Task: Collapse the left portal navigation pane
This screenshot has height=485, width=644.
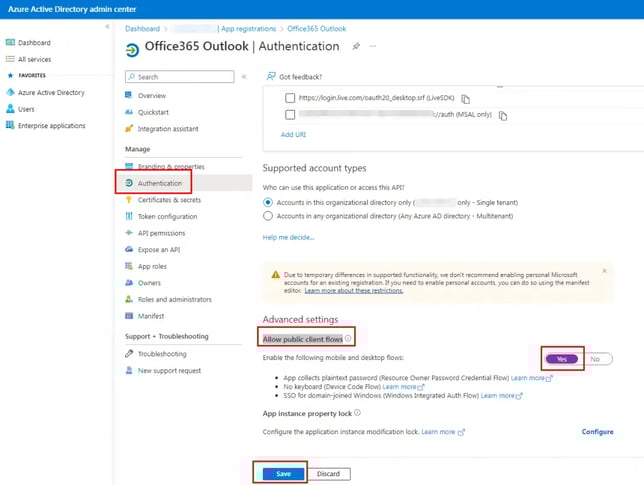Action: pos(107,27)
